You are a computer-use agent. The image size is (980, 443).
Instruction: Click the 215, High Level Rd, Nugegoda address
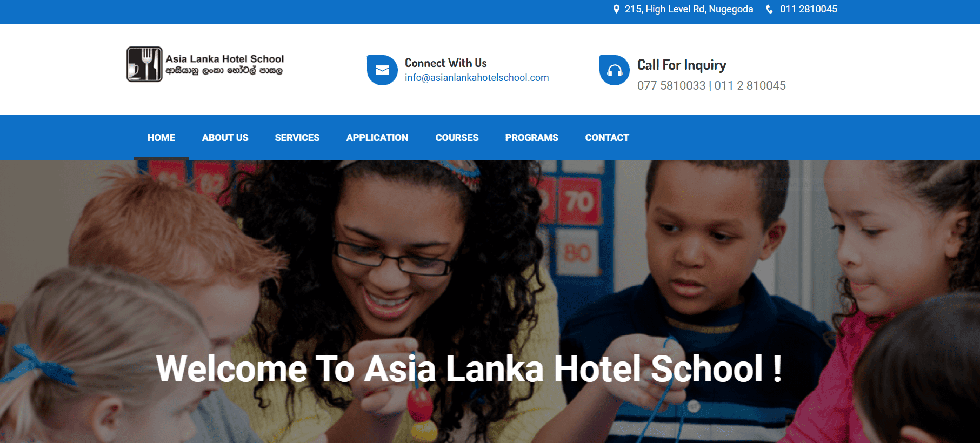(x=689, y=9)
